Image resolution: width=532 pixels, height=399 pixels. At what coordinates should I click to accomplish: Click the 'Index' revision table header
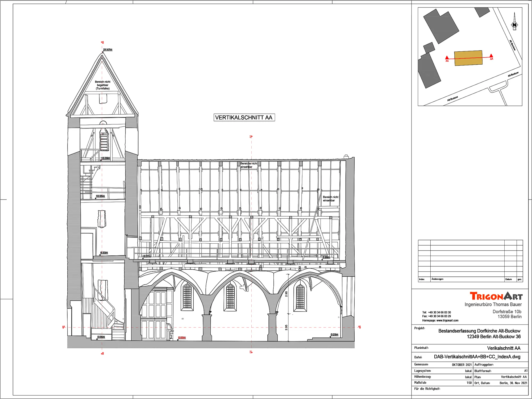point(422,279)
